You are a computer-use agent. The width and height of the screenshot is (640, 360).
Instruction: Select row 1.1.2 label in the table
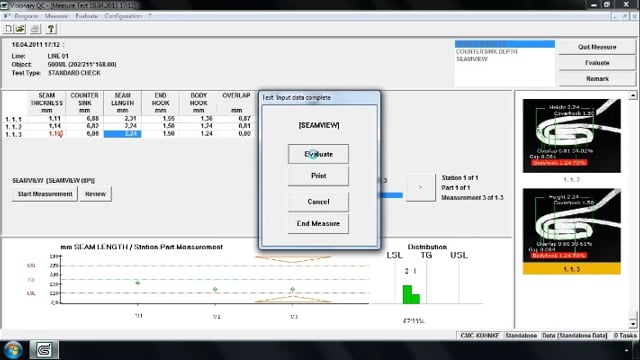[x=13, y=127]
